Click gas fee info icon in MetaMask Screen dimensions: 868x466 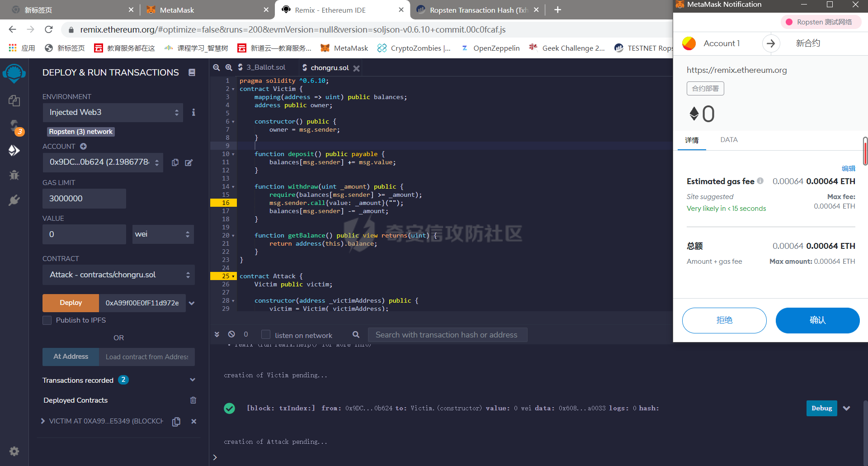[x=760, y=181]
